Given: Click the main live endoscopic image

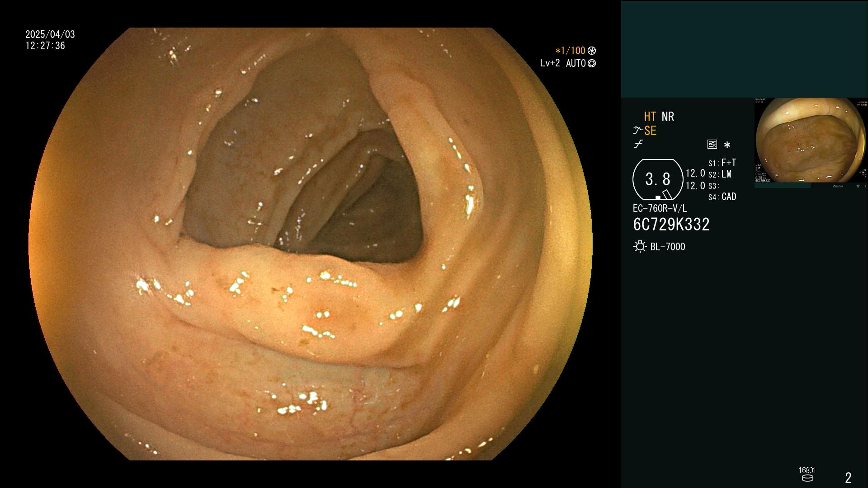Looking at the screenshot, I should click(311, 244).
